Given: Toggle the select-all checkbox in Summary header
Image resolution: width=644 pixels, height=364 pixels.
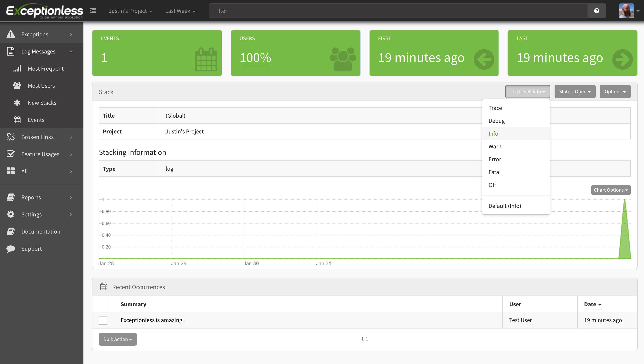Looking at the screenshot, I should [103, 304].
